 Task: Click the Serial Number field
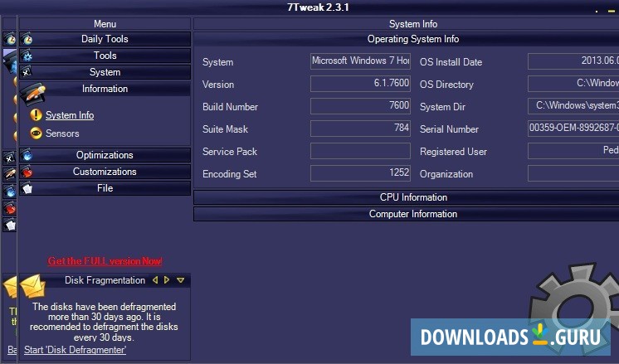(x=573, y=129)
